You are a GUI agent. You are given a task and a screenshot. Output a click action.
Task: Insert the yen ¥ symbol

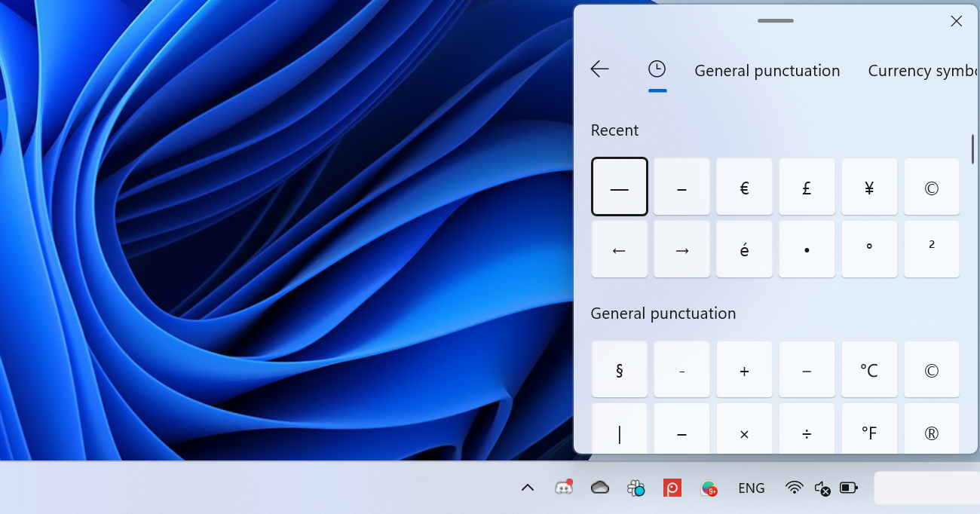pyautogui.click(x=869, y=187)
